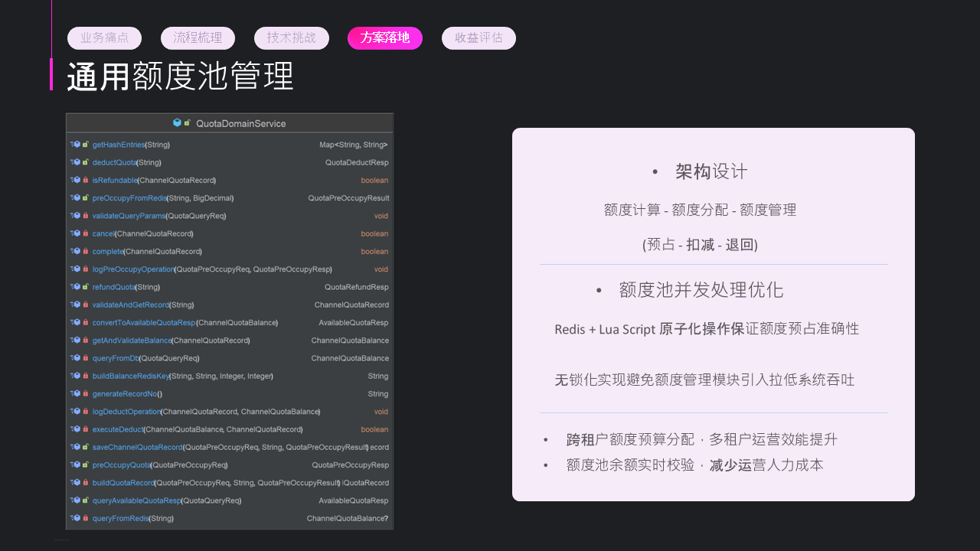Screen dimensions: 980x551
Task: Select the highlighted 方案落地 tab
Action: (385, 38)
